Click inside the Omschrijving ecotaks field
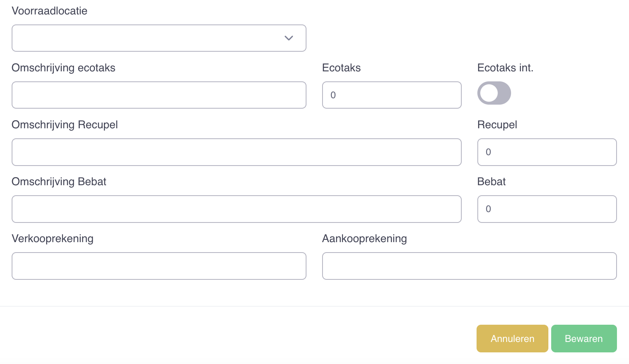The image size is (629, 364). 159,95
